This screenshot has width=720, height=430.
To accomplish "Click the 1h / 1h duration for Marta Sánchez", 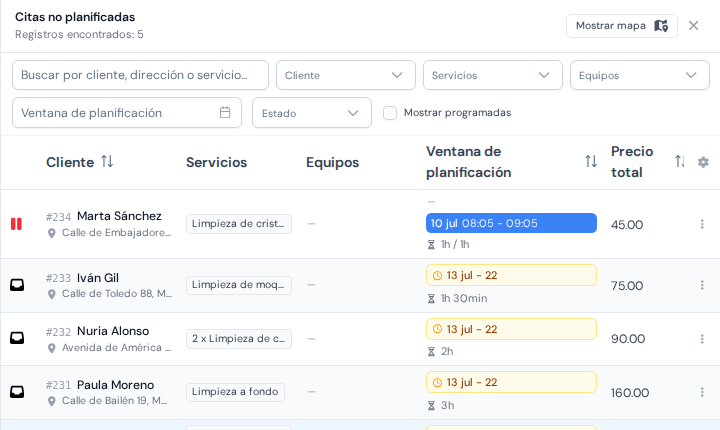I will tap(455, 244).
